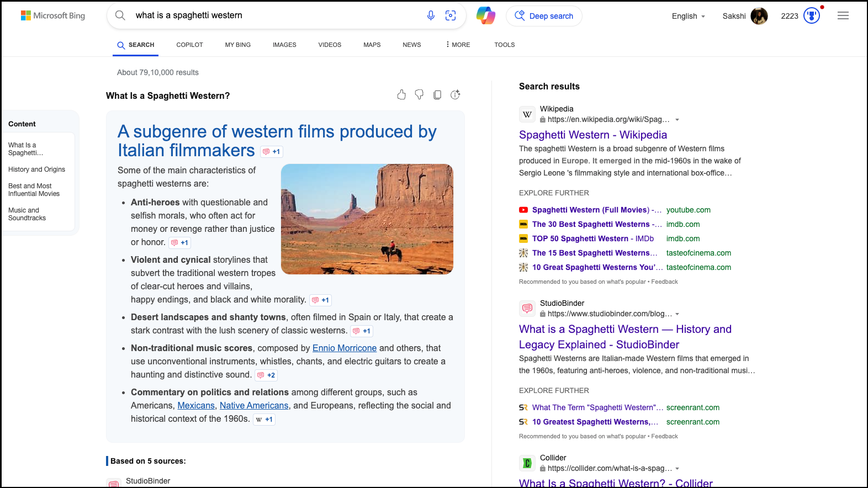Screen dimensions: 868x488
Task: Open the More menu
Action: pyautogui.click(x=458, y=45)
